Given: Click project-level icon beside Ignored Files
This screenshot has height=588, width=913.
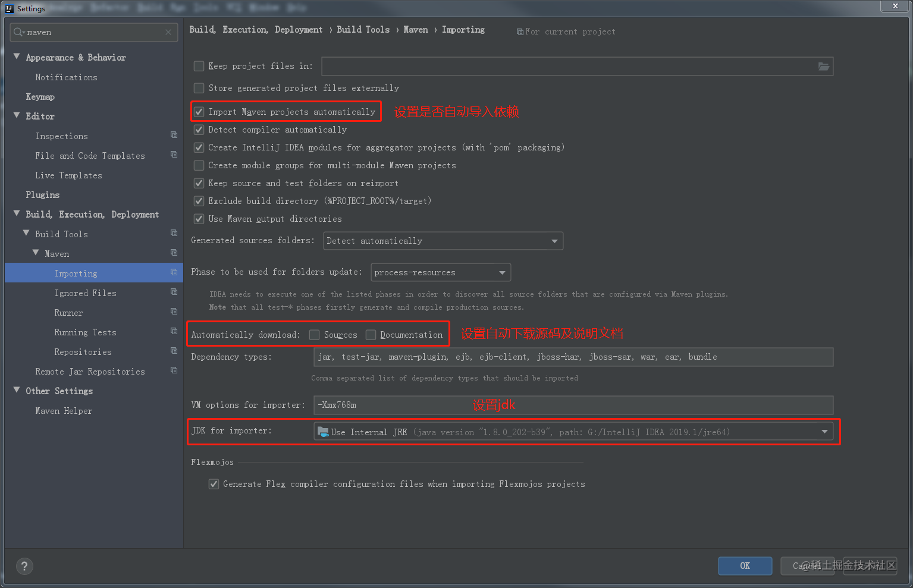Looking at the screenshot, I should (174, 292).
